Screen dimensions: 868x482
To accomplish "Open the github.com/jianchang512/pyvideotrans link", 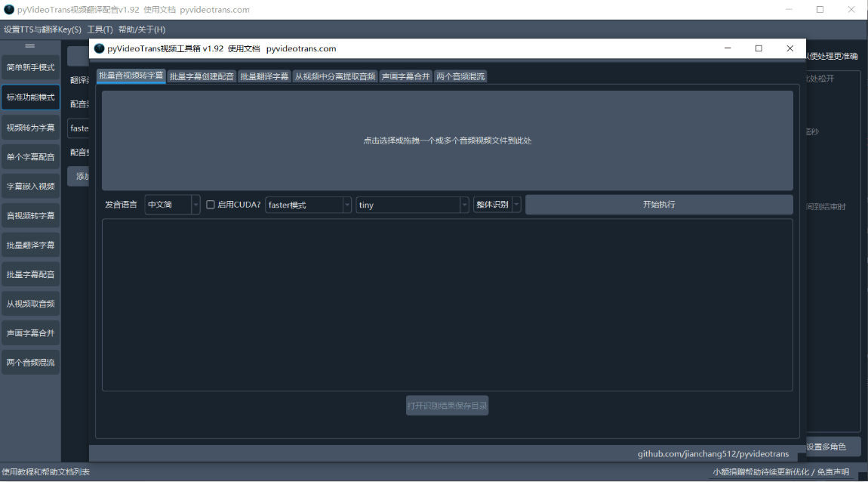I will [x=713, y=454].
